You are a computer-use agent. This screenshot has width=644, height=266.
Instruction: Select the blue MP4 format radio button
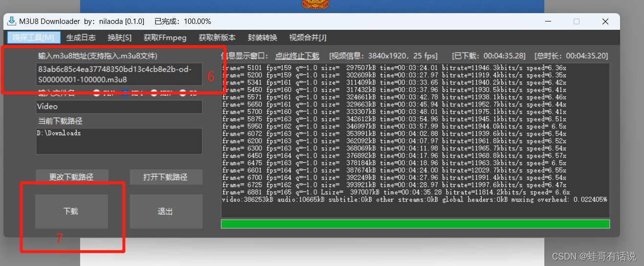click(125, 93)
